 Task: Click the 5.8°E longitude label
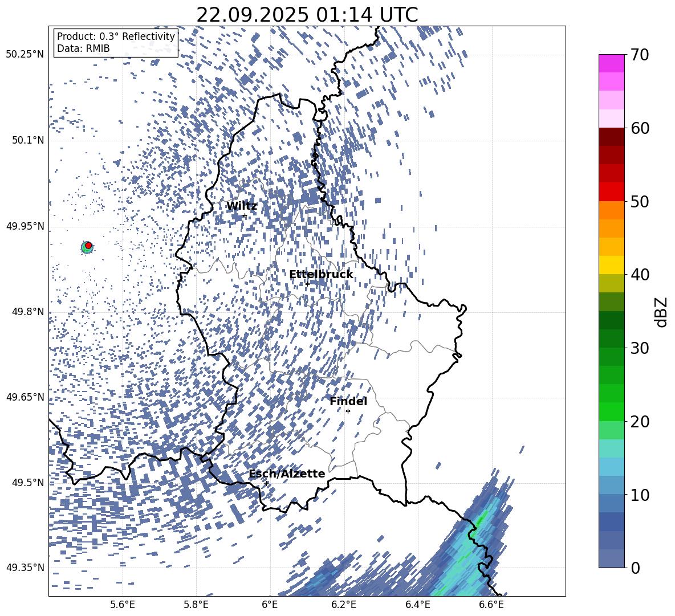pos(196,605)
